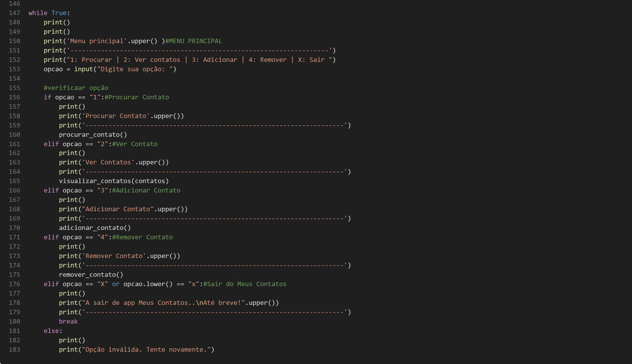Screen dimensions: 632x364
Task: Click the "4" string literal on line 171
Action: pyautogui.click(x=103, y=237)
